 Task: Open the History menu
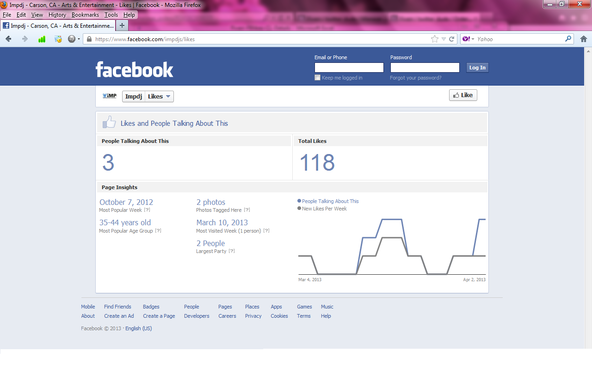click(x=57, y=15)
